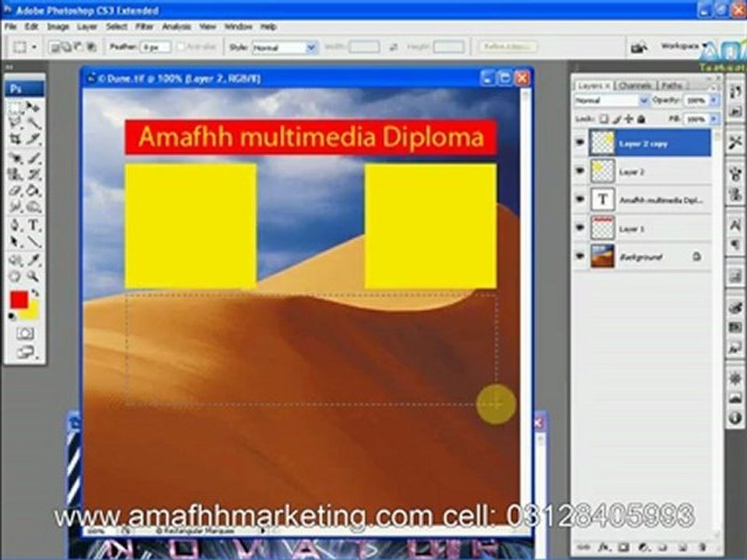This screenshot has height=560, width=747.
Task: Open the Image menu
Action: click(58, 26)
